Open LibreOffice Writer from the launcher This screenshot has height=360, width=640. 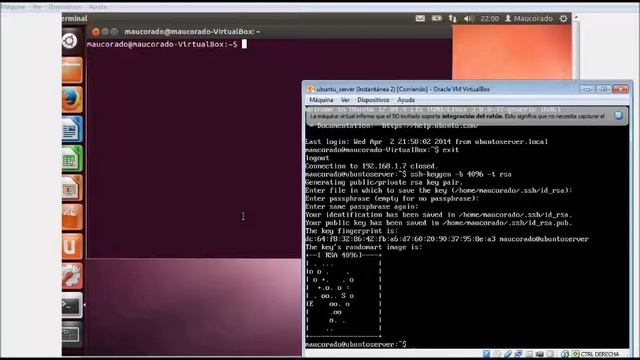(x=72, y=129)
